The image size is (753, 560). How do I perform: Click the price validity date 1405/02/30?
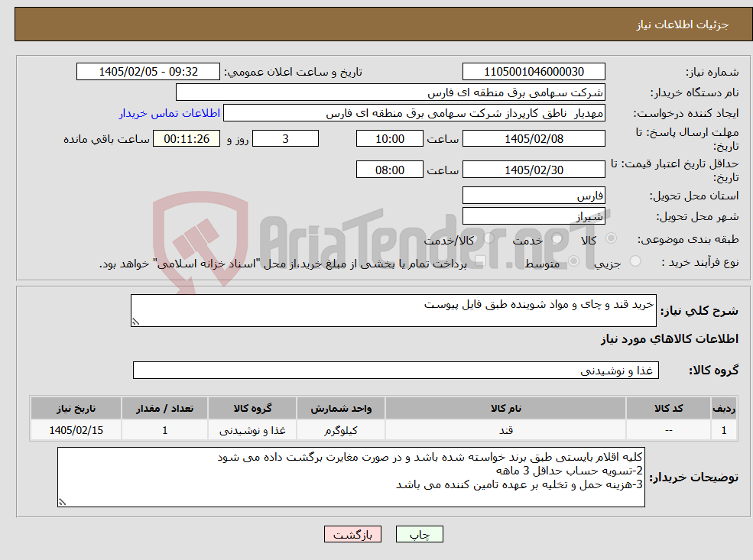534,170
